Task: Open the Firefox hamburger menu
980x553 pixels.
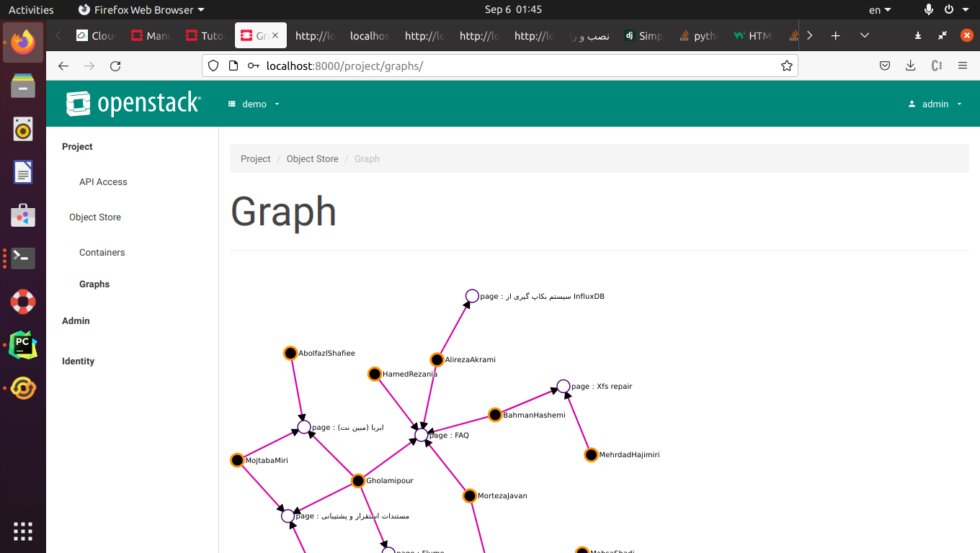Action: 963,66
